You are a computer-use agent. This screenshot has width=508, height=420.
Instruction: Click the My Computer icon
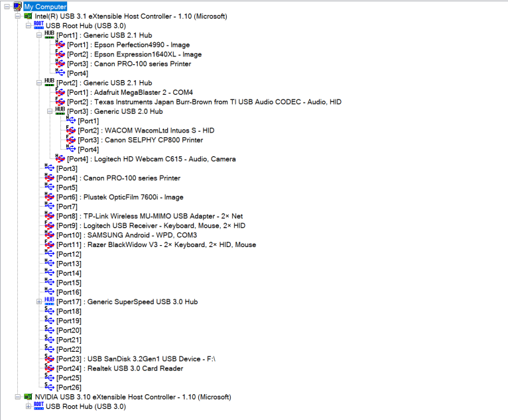(x=17, y=7)
